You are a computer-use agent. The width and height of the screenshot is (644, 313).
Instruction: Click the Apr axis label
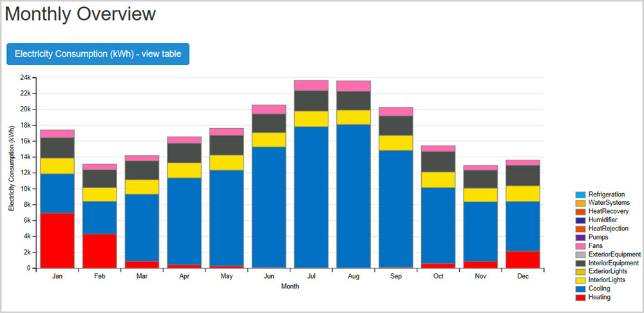pos(184,276)
